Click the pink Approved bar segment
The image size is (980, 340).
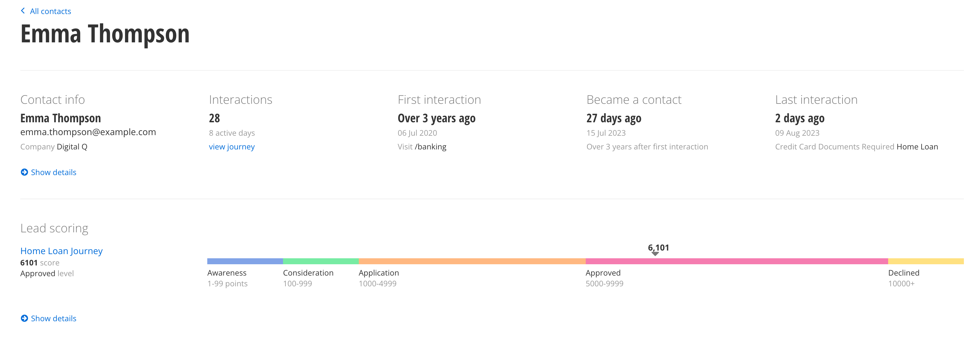[737, 261]
